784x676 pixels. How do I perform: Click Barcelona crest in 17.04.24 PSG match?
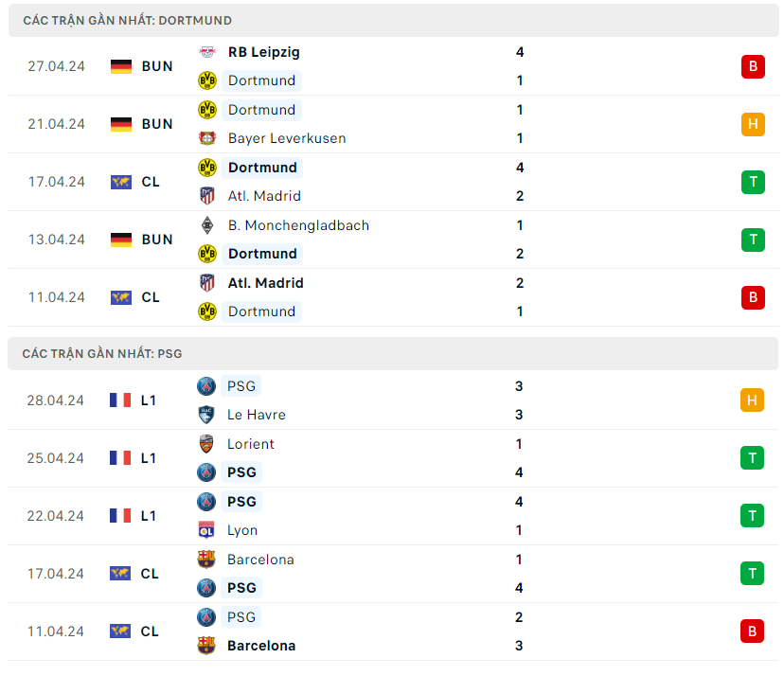(206, 560)
